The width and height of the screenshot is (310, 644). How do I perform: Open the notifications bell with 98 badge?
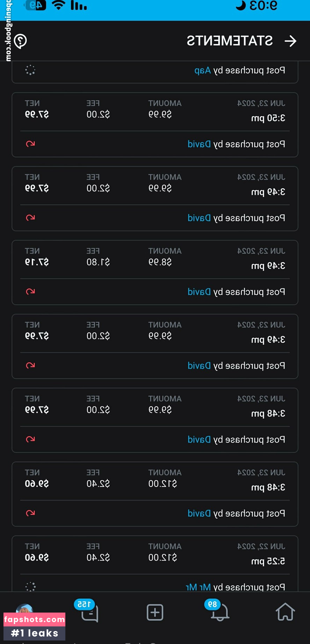click(x=220, y=612)
